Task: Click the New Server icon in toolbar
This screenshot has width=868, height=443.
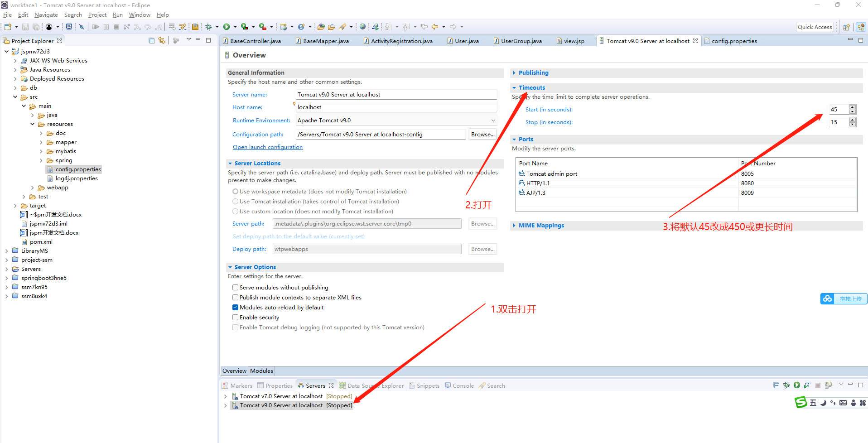Action: click(284, 27)
